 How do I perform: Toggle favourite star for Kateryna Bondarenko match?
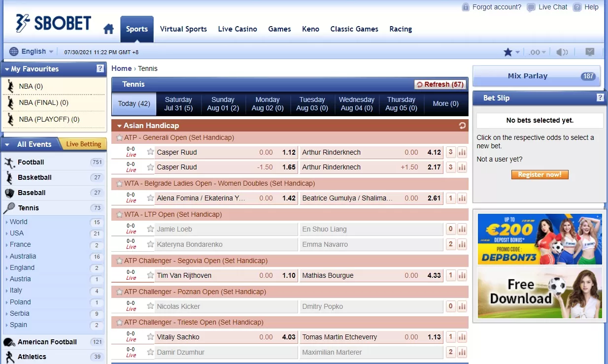[x=150, y=244]
